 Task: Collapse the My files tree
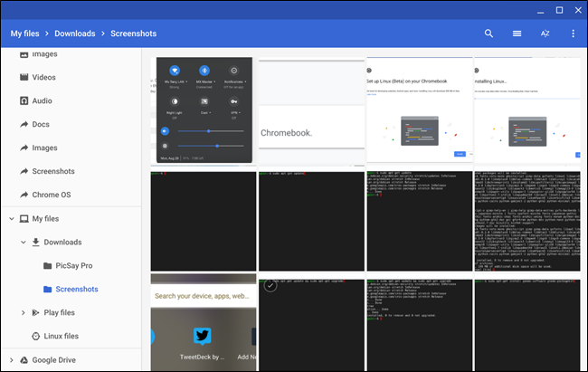[10, 219]
